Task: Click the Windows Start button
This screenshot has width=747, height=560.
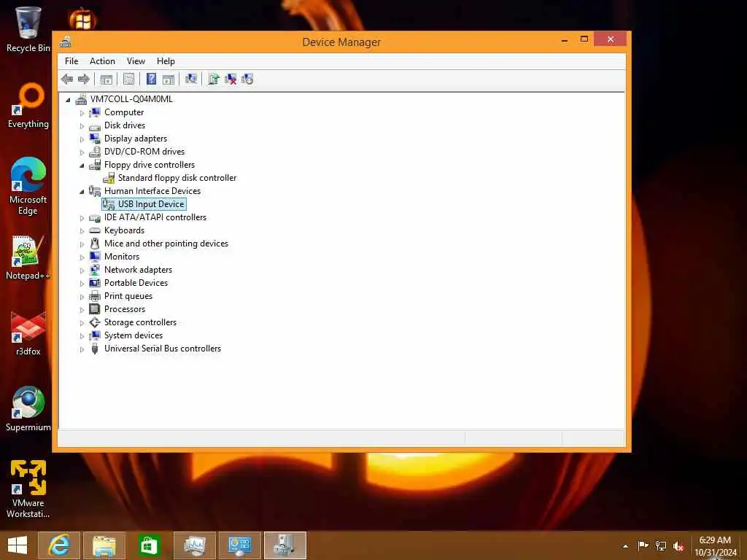Action: pos(18,545)
